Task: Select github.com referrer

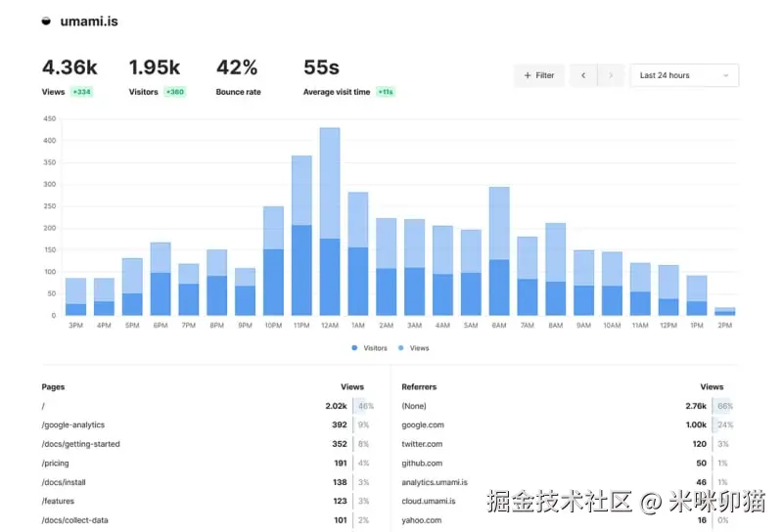Action: 568,464
